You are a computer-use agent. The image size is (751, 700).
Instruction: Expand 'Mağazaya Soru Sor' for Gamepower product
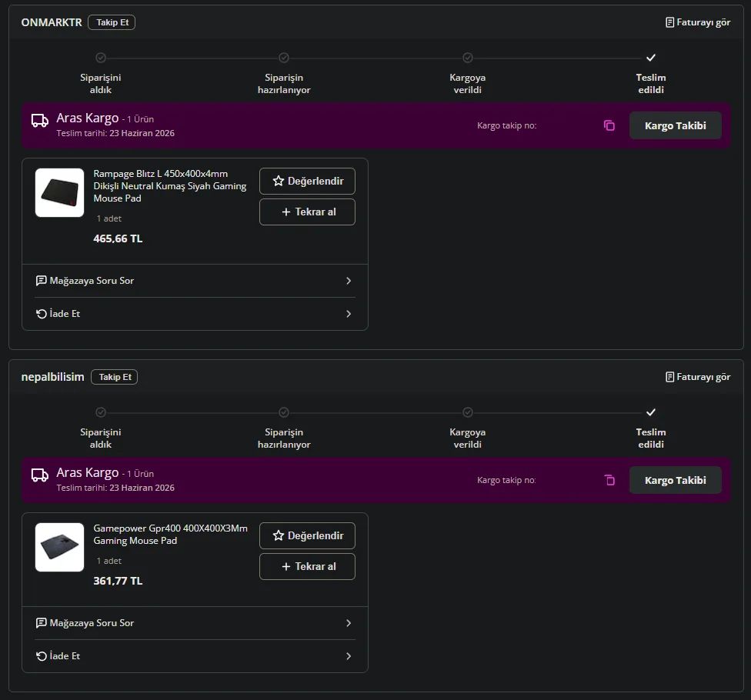[x=195, y=623]
